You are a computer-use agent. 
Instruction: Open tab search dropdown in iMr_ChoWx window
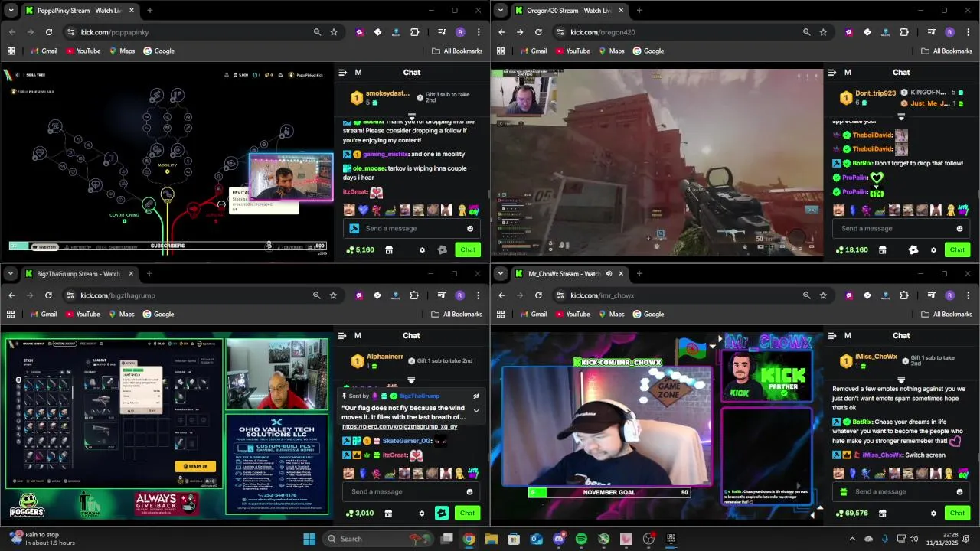click(500, 274)
